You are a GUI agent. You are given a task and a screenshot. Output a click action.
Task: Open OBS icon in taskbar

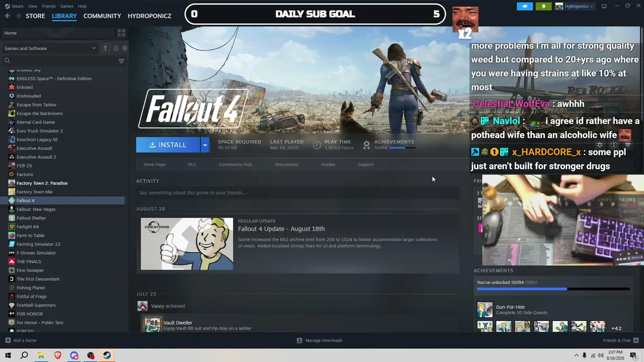(x=91, y=355)
